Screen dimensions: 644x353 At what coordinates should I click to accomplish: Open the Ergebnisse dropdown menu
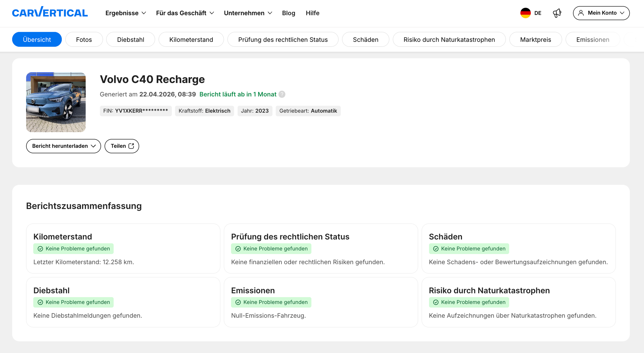(x=125, y=13)
